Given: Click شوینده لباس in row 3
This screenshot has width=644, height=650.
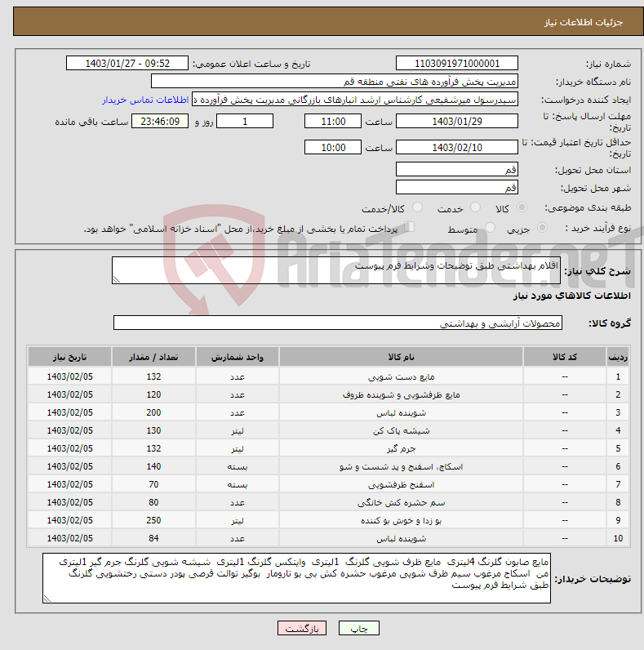Looking at the screenshot, I should point(401,412).
